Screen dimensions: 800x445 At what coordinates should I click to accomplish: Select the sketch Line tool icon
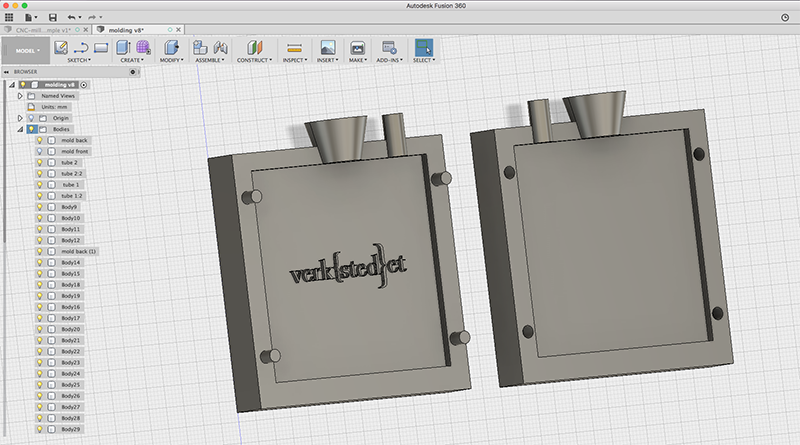click(x=81, y=47)
